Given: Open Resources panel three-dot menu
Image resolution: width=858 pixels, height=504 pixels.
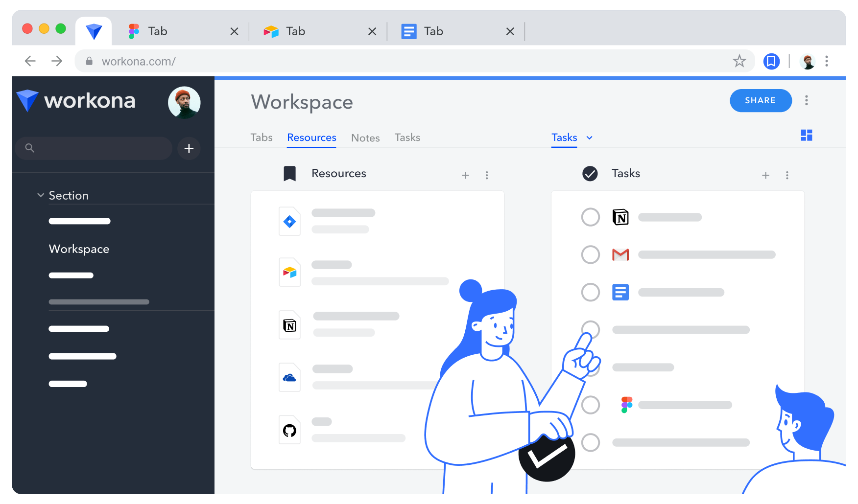Looking at the screenshot, I should (487, 175).
